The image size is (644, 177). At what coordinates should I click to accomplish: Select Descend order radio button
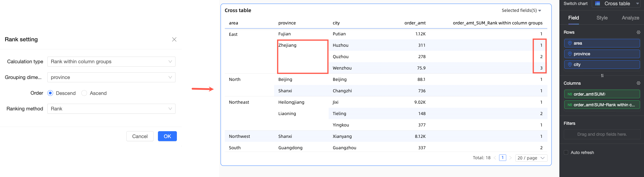(50, 93)
